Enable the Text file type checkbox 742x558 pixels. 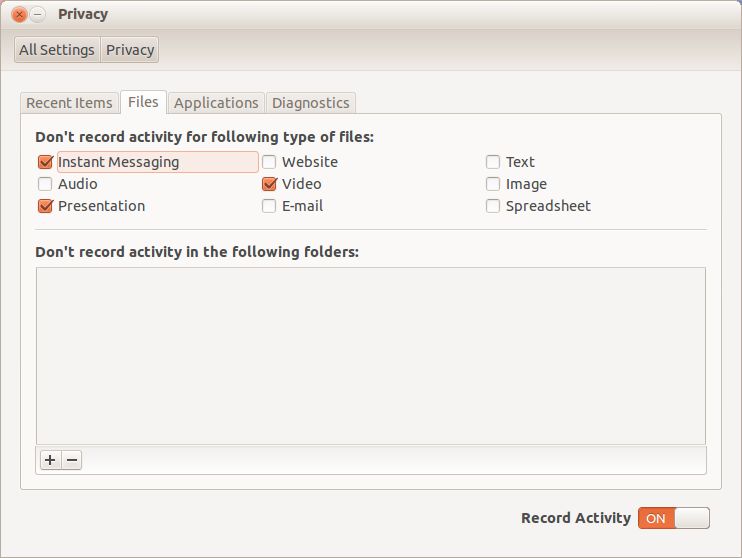tap(493, 162)
